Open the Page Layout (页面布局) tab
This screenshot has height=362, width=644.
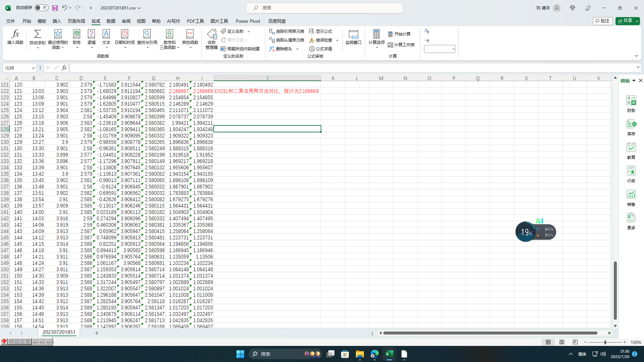(76, 21)
